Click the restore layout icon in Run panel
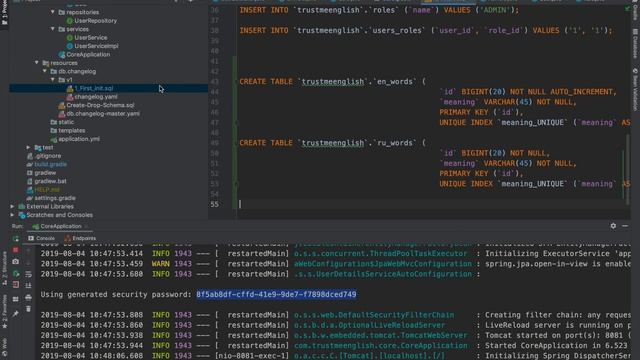640x360 pixels. tap(16, 299)
